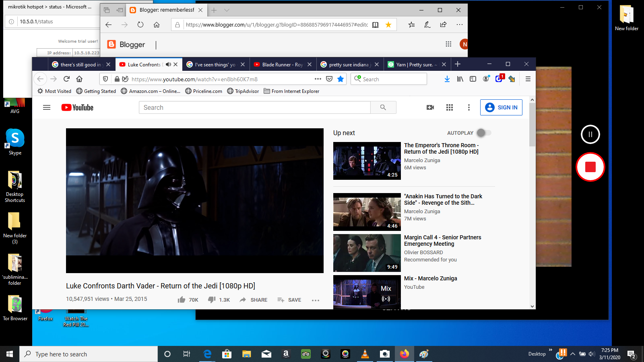The width and height of the screenshot is (644, 362).
Task: Open Edge reading view icon
Action: 376,25
